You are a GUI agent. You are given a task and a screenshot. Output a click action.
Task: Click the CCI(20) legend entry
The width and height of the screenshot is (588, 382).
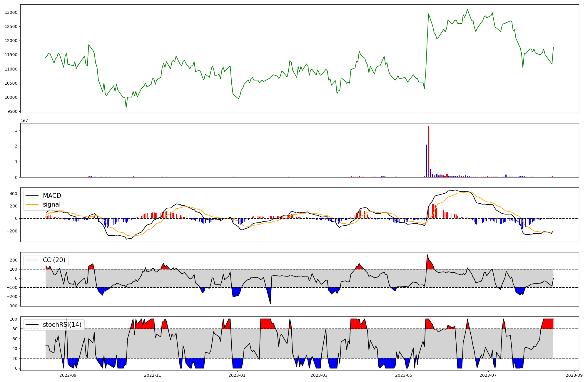(x=54, y=260)
